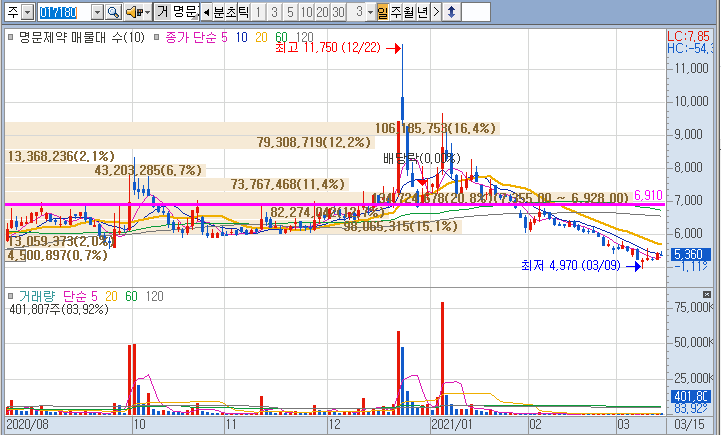Expand the 주 market type dropdown
Image resolution: width=721 pixels, height=435 pixels.
point(28,12)
